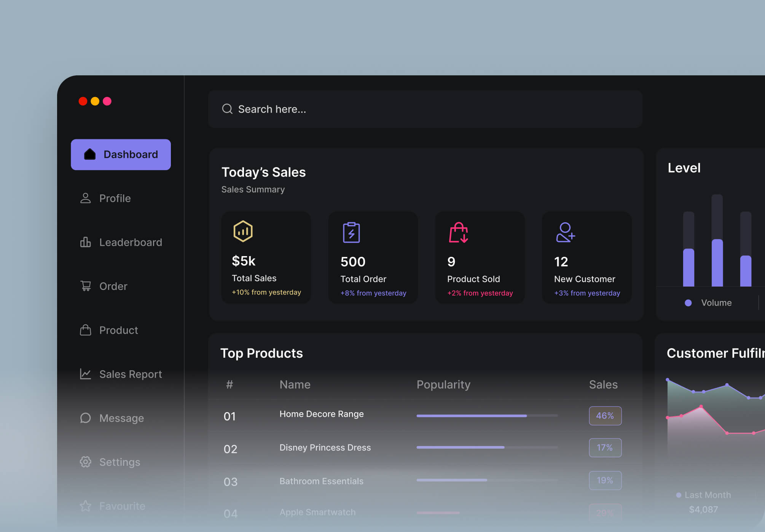The image size is (765, 532).
Task: Click the Order cart icon in sidebar
Action: (x=85, y=286)
